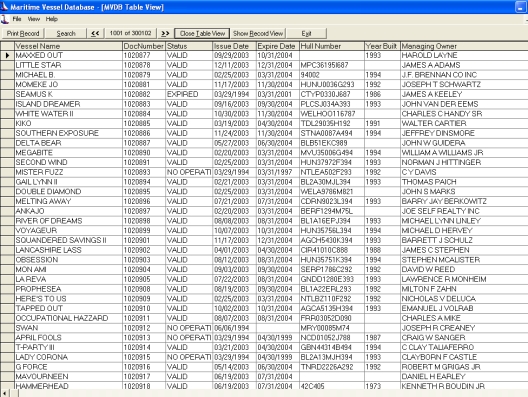Screen dimensions: 528x397
Task: Click Show Record View button
Action: coord(258,33)
